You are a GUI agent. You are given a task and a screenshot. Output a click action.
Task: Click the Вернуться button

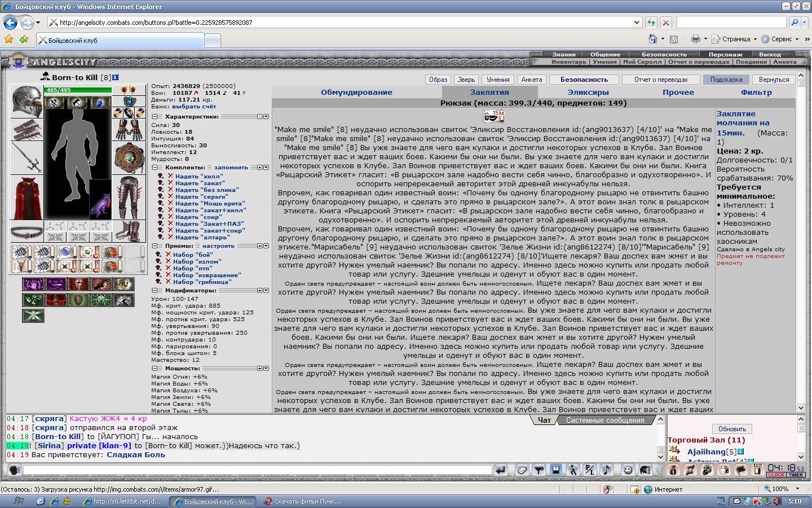click(774, 80)
